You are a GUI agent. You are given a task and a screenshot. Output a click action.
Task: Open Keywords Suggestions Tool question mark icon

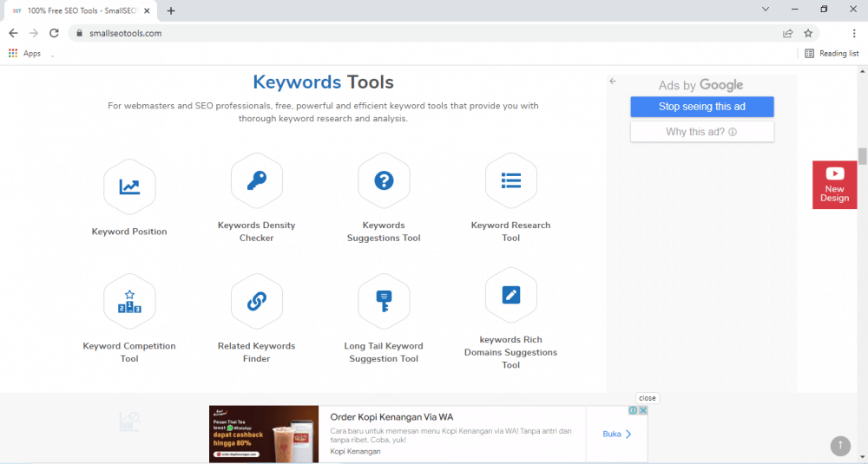pos(384,180)
